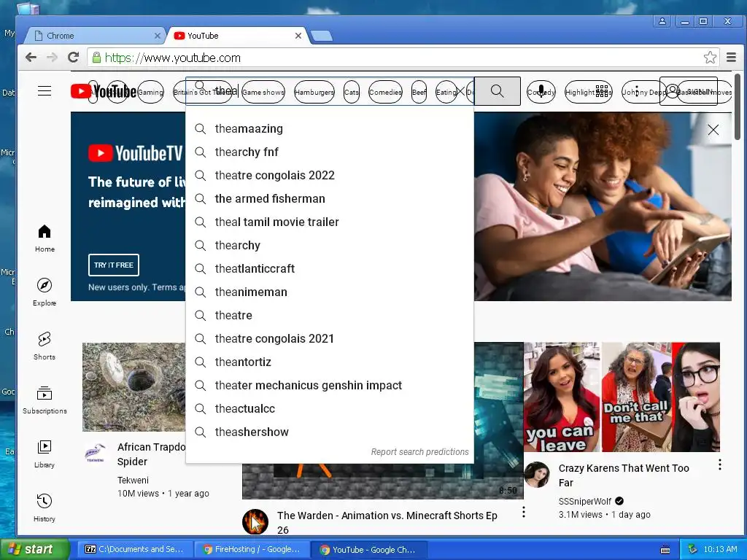Image resolution: width=747 pixels, height=560 pixels.
Task: Reload the YouTube page
Action: click(x=73, y=58)
